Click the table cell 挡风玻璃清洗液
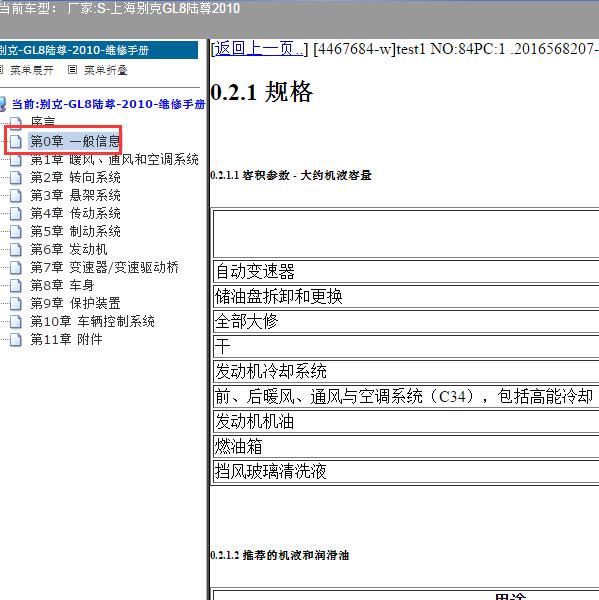The height and width of the screenshot is (600, 599). 406,471
